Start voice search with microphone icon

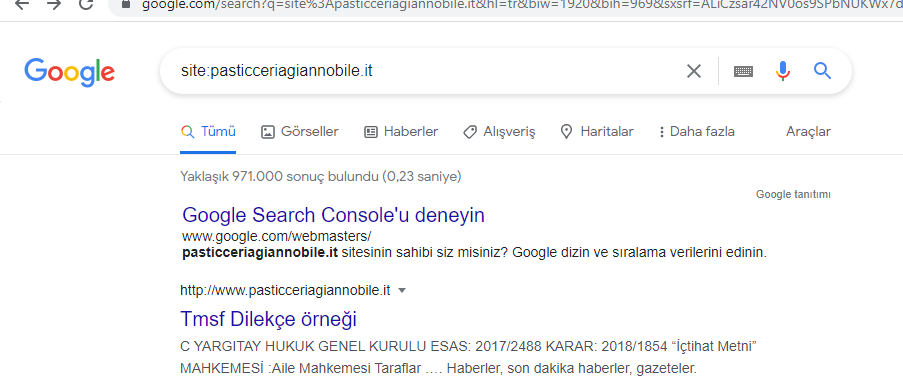tap(783, 71)
